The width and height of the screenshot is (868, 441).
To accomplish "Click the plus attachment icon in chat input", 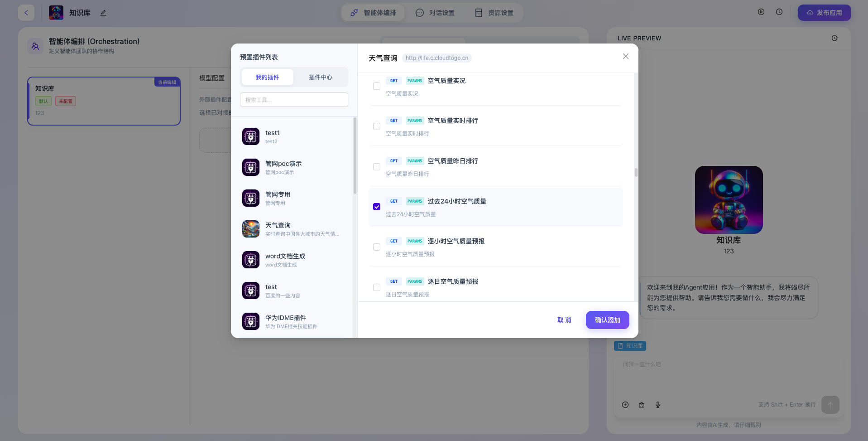I will [625, 405].
